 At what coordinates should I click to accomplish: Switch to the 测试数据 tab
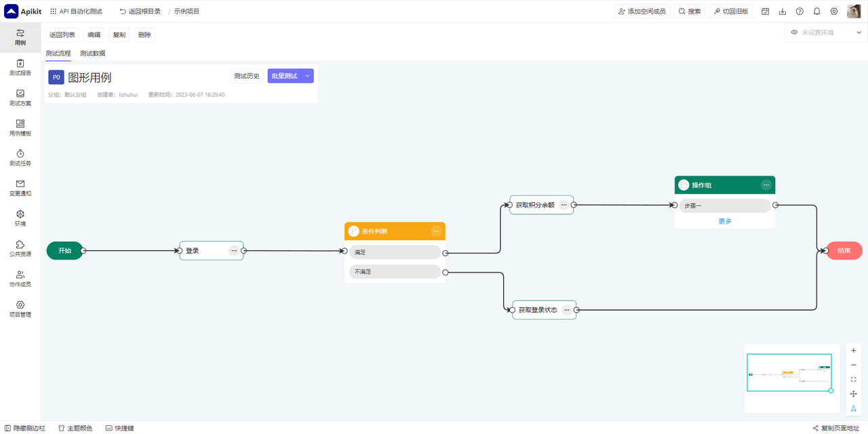coord(92,54)
